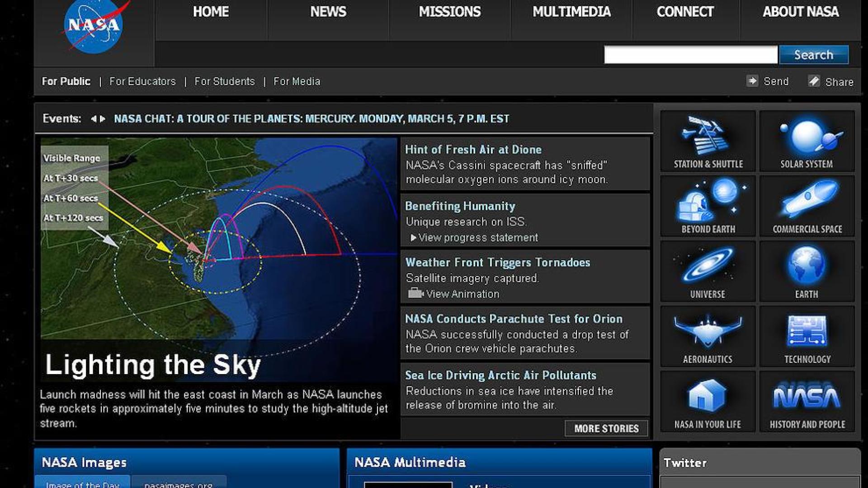The width and height of the screenshot is (868, 488).
Task: Open the Earth globe icon
Action: [807, 271]
